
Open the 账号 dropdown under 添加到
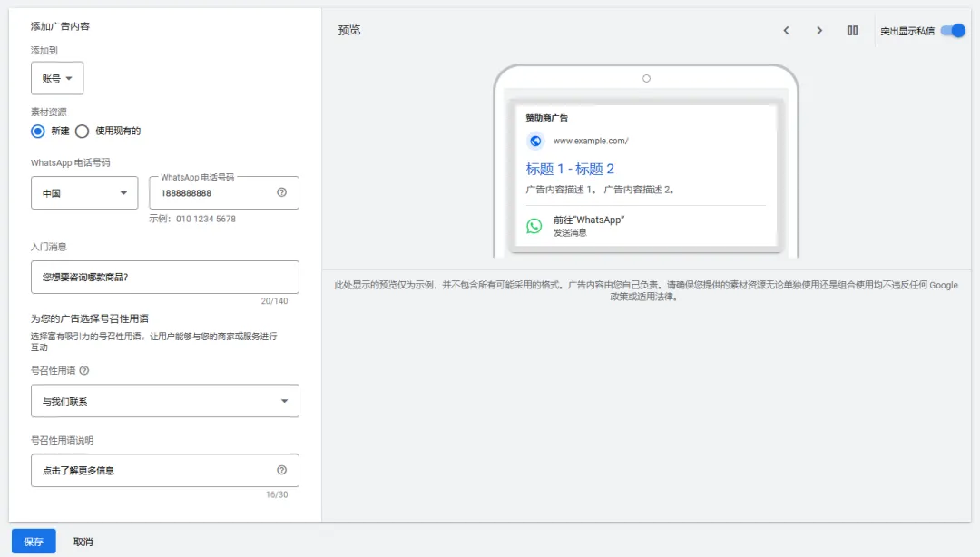(x=57, y=78)
